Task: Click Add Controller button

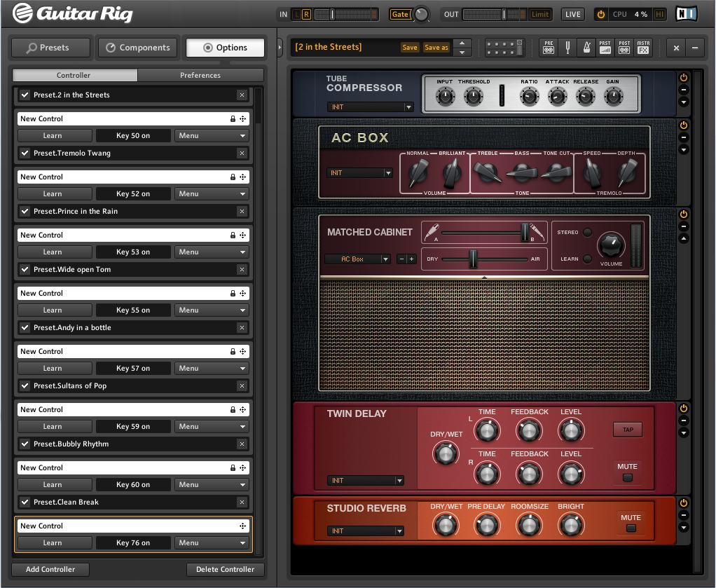Action: tap(50, 569)
